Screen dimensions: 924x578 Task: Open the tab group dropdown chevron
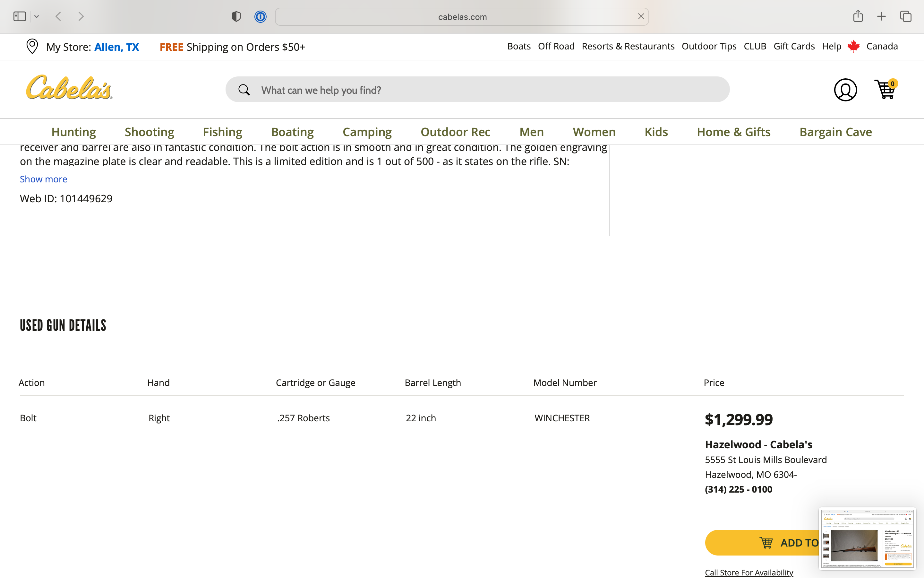(37, 16)
